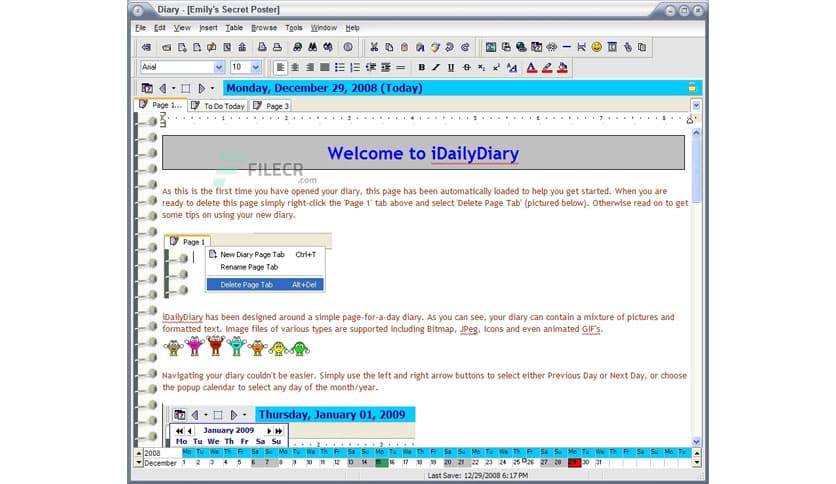Insert a smiley emoticon

[x=597, y=47]
